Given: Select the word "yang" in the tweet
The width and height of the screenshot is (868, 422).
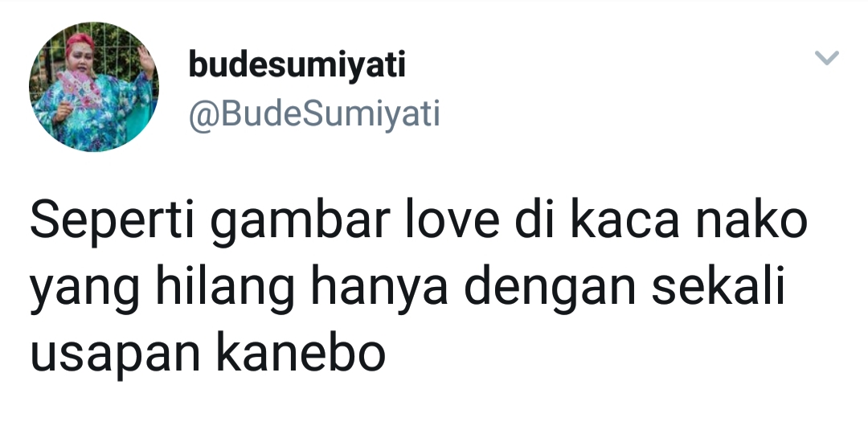Looking at the screenshot, I should point(84,290).
